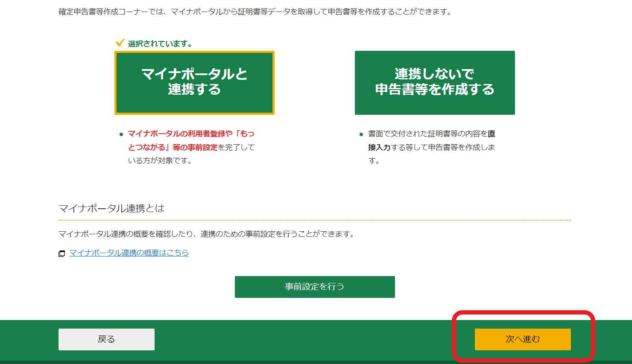The image size is (632, 364).
Task: Click red text マイナポータルの利用者登録や
Action: [180, 134]
